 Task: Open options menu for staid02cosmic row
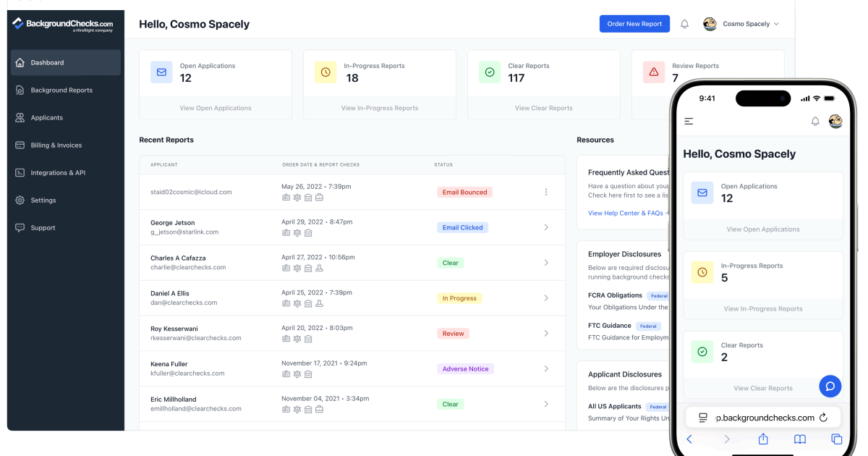[x=546, y=192]
